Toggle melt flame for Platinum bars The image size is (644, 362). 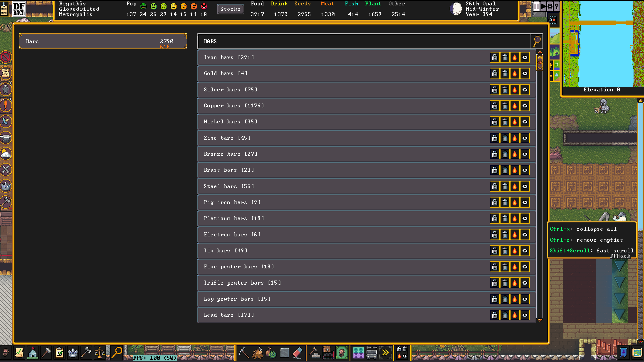(515, 218)
